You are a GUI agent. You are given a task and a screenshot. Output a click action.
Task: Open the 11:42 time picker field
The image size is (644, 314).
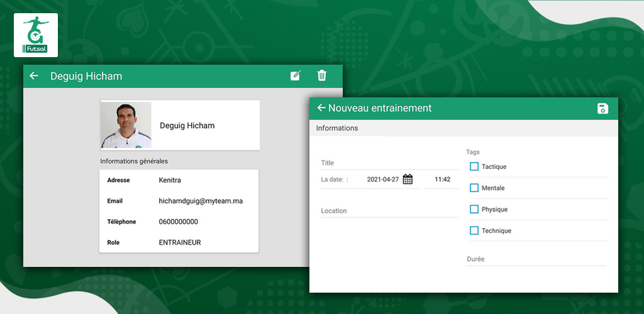[442, 179]
